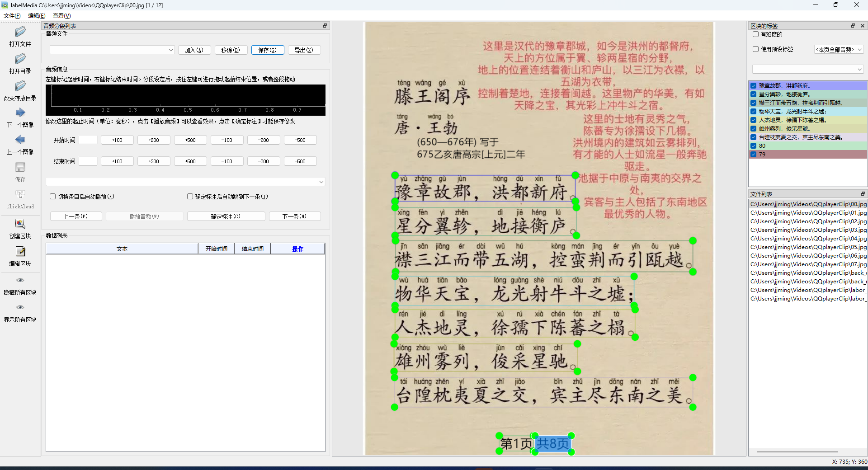Select the 雄州雾列，俊采星驰 label row
The height and width of the screenshot is (470, 868).
tap(808, 128)
